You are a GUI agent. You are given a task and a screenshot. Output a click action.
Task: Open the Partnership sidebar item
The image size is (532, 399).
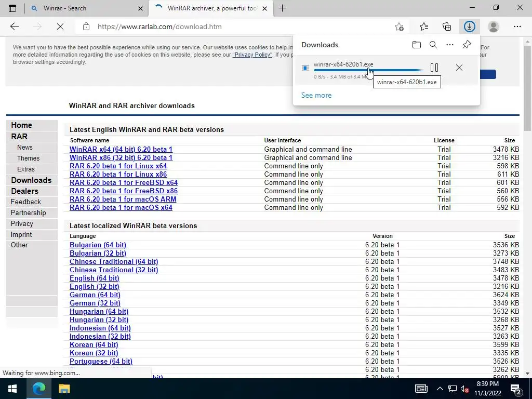[28, 212]
